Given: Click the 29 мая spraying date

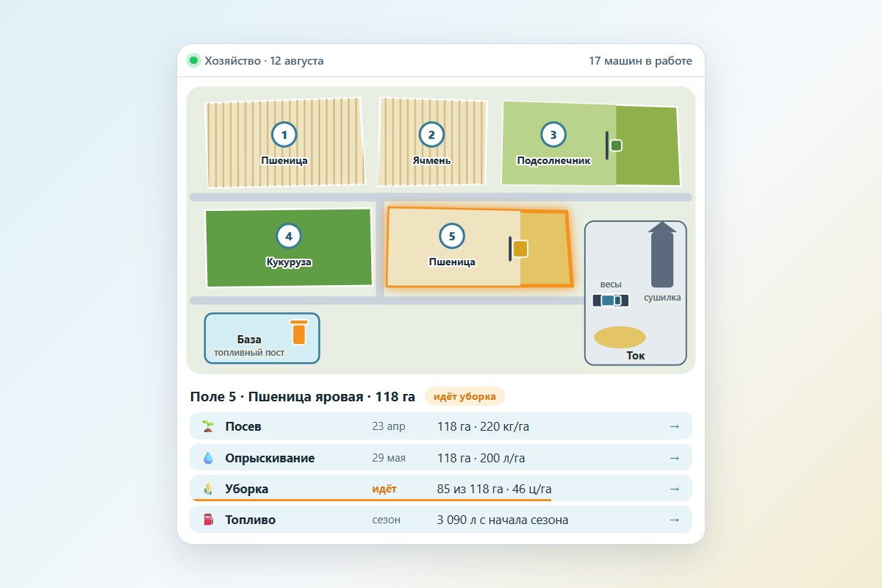Looking at the screenshot, I should tap(389, 458).
